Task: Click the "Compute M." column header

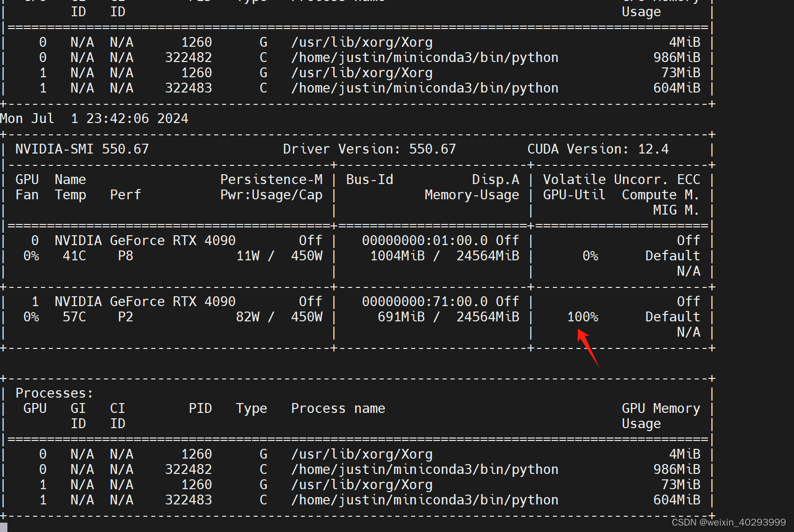Action: 661,195
